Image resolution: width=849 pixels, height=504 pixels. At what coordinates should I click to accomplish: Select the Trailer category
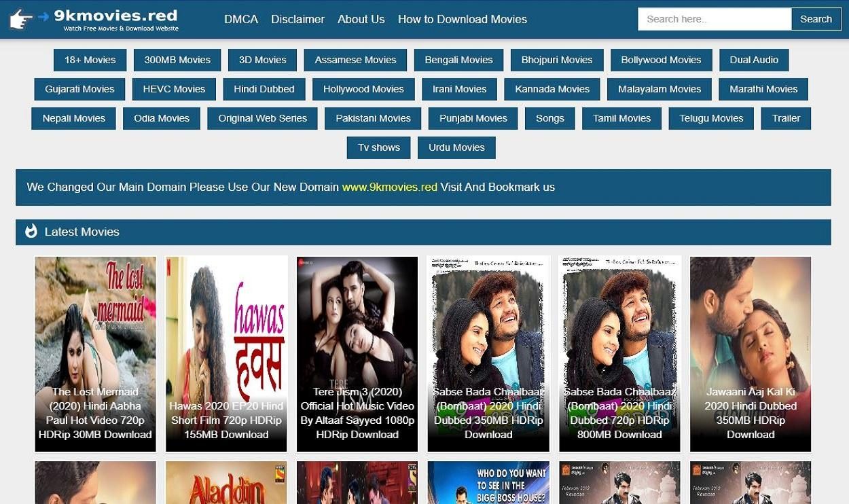tap(786, 118)
